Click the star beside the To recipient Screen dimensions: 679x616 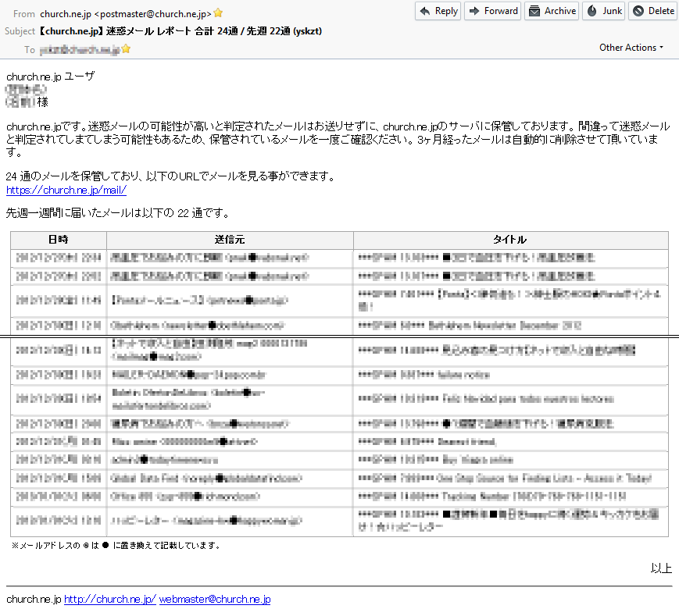pos(126,49)
